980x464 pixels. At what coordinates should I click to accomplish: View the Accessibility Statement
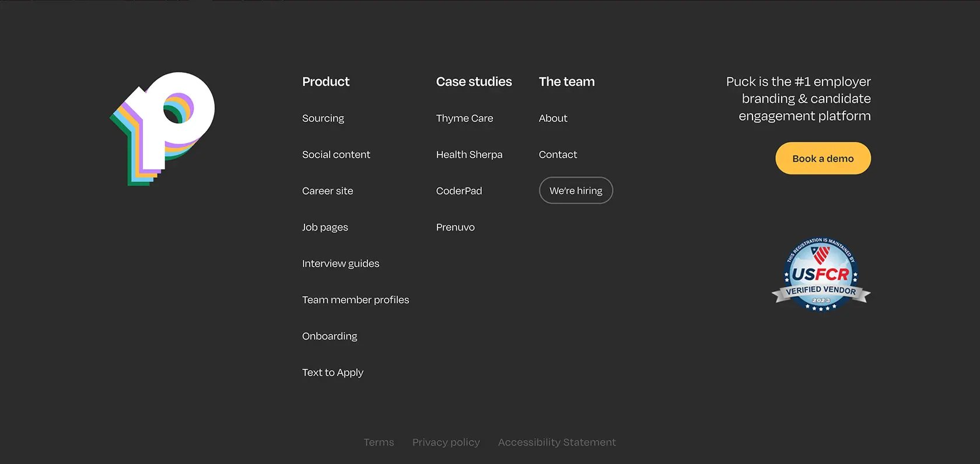tap(557, 442)
